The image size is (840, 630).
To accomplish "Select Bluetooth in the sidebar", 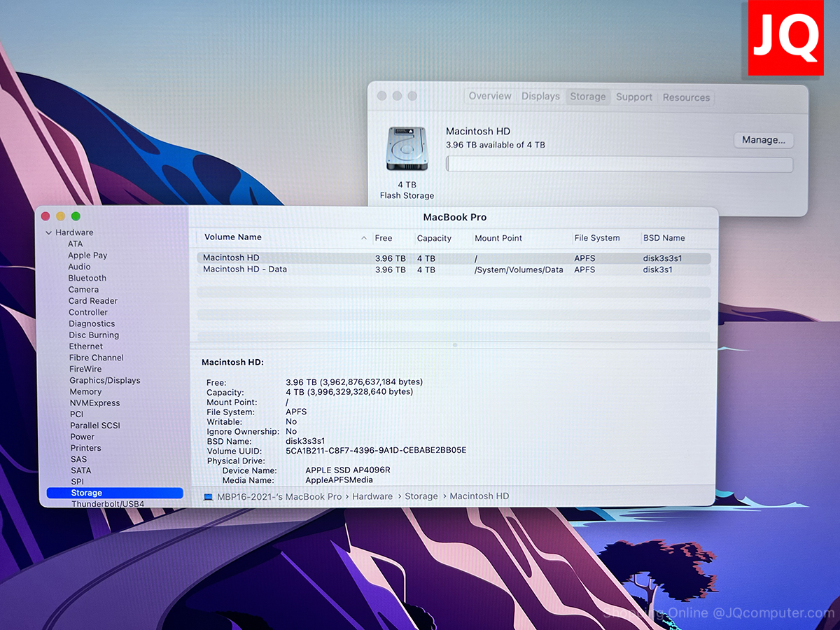I will pos(87,278).
